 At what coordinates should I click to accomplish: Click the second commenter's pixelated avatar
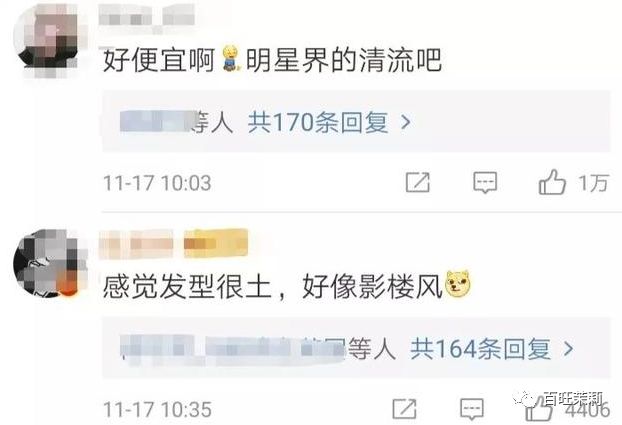50,264
